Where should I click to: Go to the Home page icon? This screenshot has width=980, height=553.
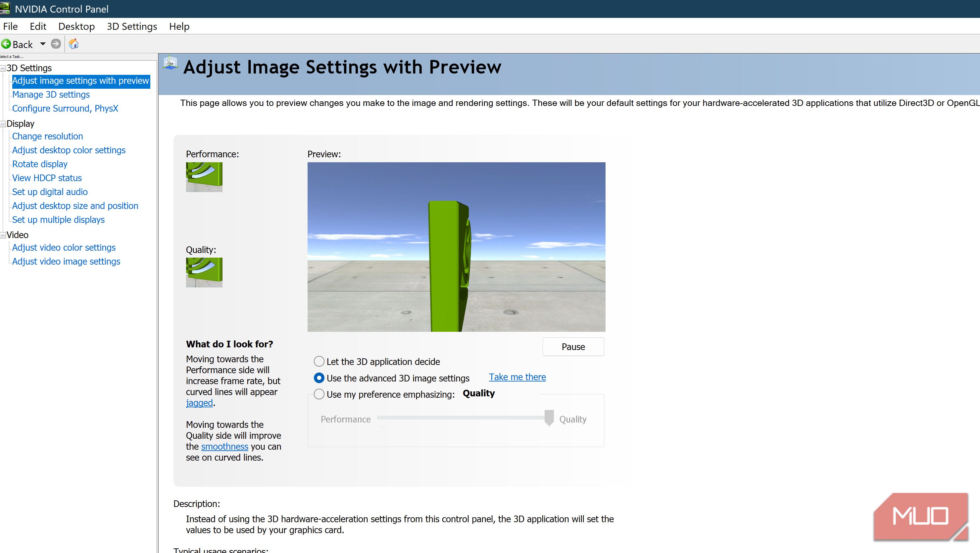(x=73, y=44)
